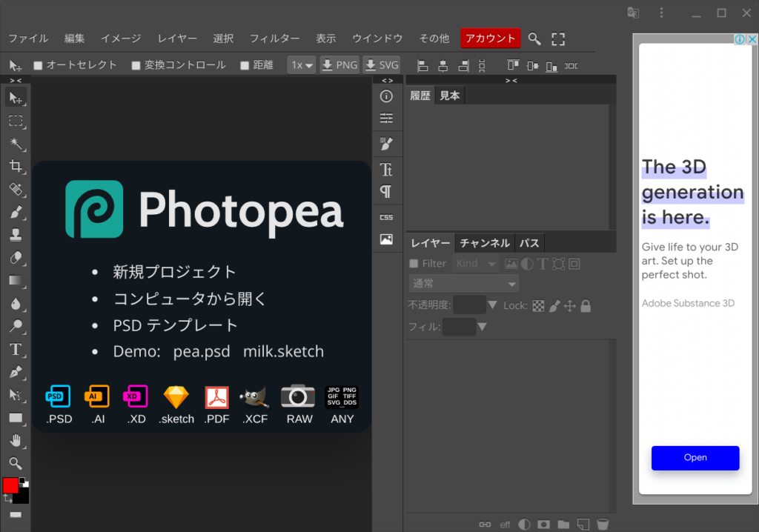Activate the Type tool
The height and width of the screenshot is (532, 759).
[x=16, y=349]
